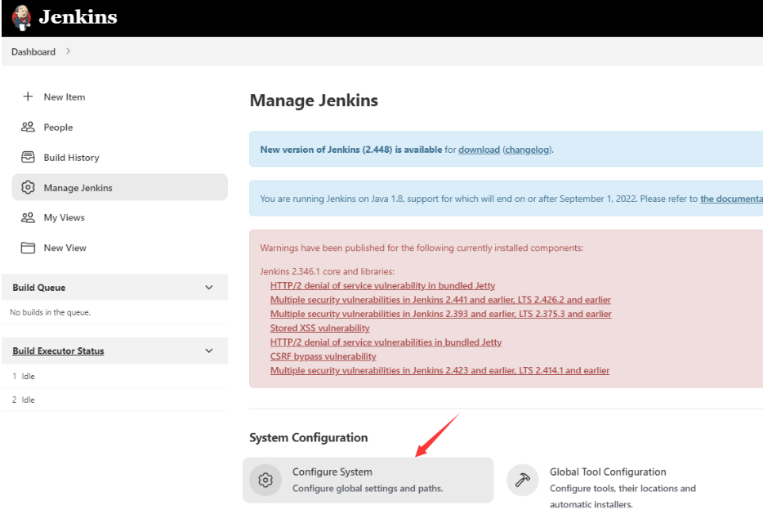Open Build History from the sidebar

[71, 157]
